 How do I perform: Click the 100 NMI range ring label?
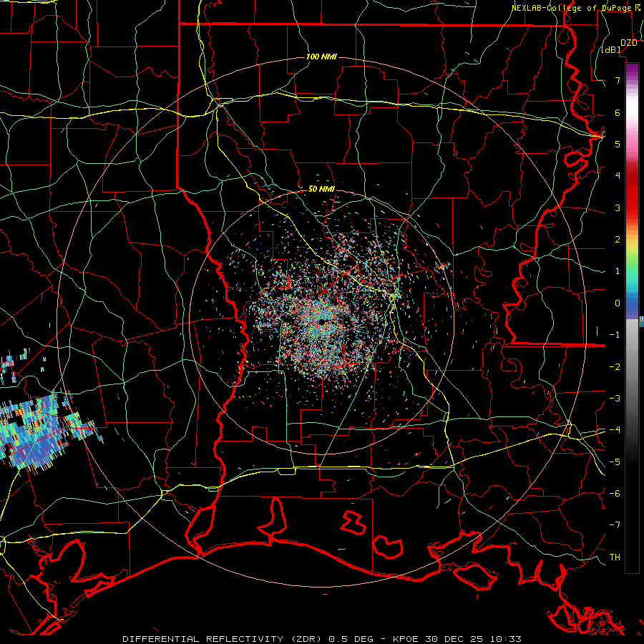click(x=321, y=57)
